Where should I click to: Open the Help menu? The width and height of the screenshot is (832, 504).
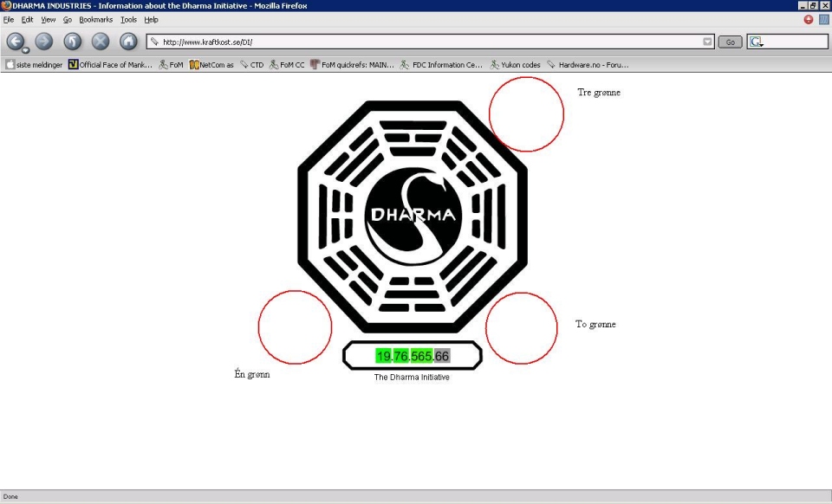click(x=151, y=20)
